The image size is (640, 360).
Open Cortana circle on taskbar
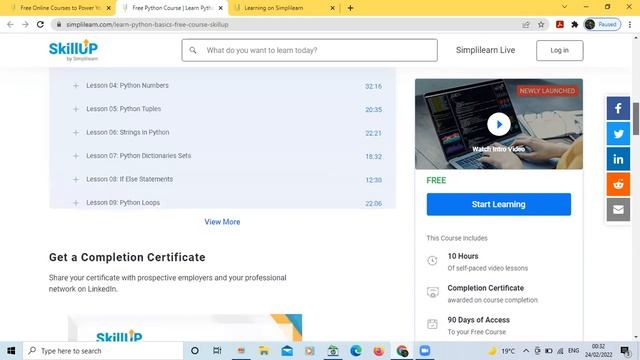point(195,351)
